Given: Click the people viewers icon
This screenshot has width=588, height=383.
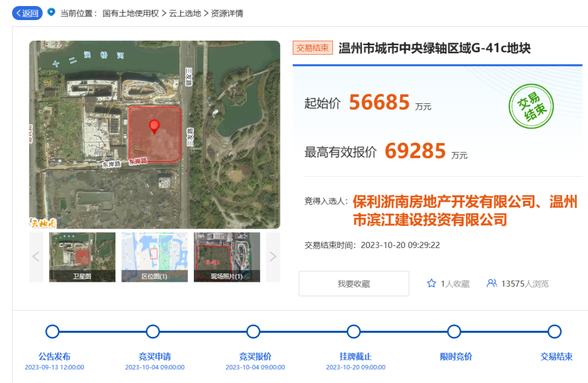Looking at the screenshot, I should click(x=492, y=283).
